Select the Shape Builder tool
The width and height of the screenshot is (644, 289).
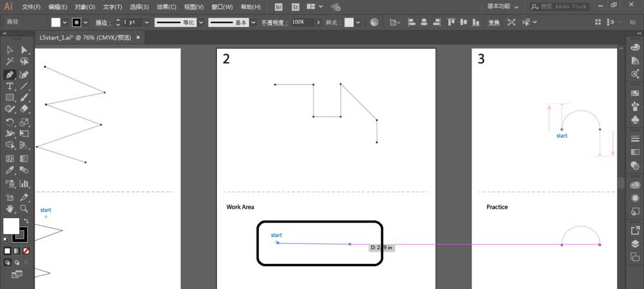(x=10, y=145)
